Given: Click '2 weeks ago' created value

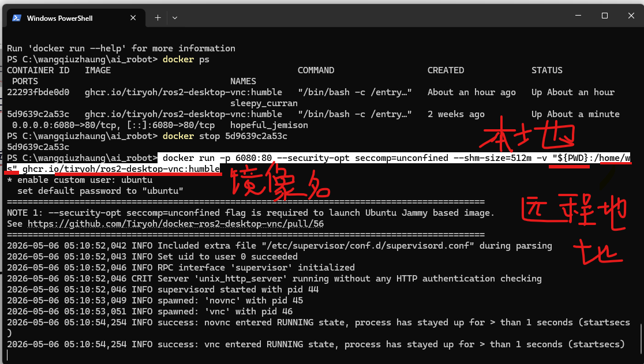Looking at the screenshot, I should [x=456, y=114].
